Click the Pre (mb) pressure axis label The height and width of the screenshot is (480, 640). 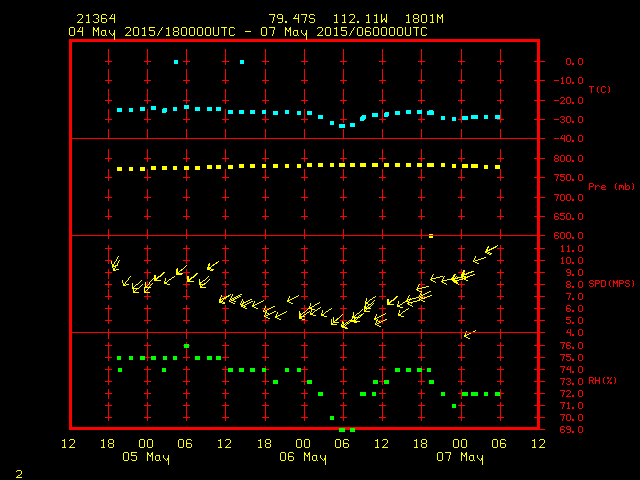pos(611,187)
